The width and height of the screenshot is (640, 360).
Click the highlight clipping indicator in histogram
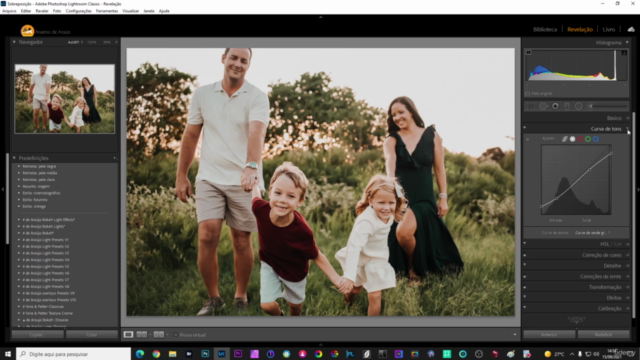point(624,53)
